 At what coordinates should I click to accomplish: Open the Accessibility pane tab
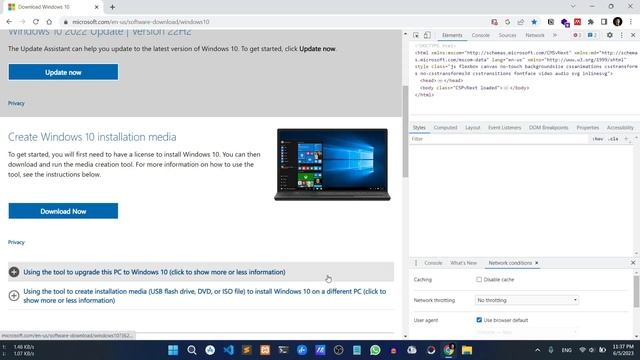click(x=620, y=128)
